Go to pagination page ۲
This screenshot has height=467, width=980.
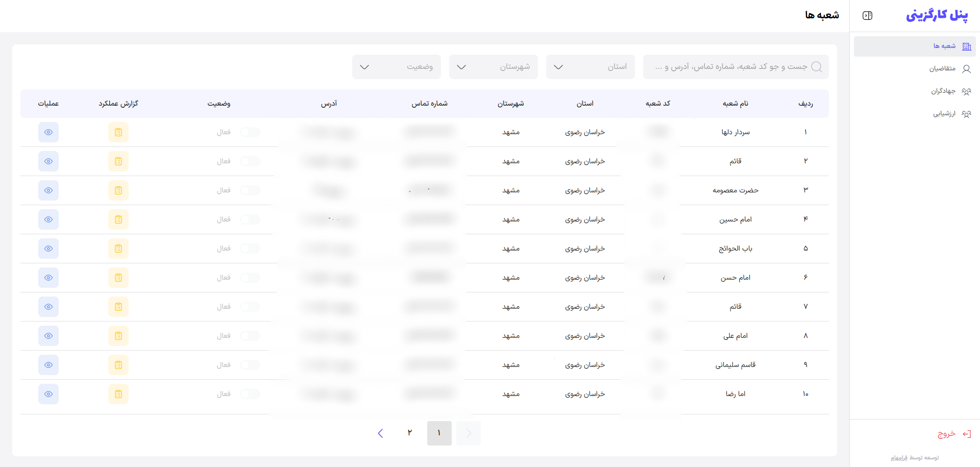pyautogui.click(x=409, y=433)
